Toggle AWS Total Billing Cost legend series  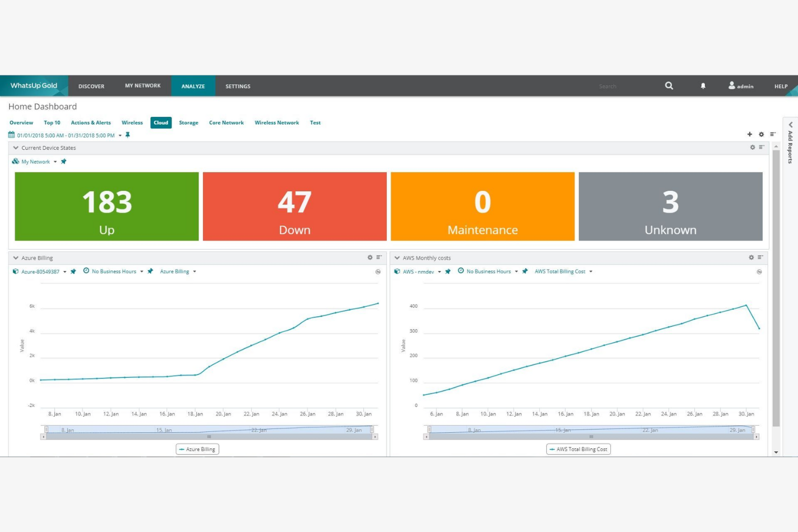(578, 449)
